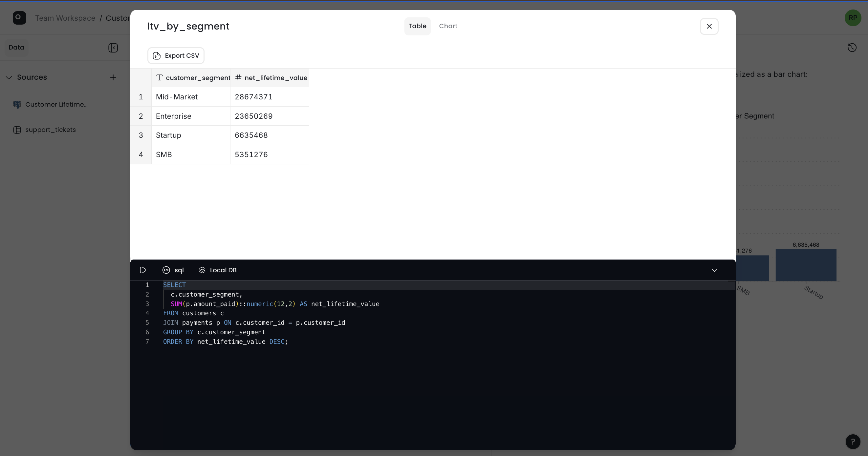The width and height of the screenshot is (868, 456).
Task: Open the help question mark button
Action: coord(853,442)
